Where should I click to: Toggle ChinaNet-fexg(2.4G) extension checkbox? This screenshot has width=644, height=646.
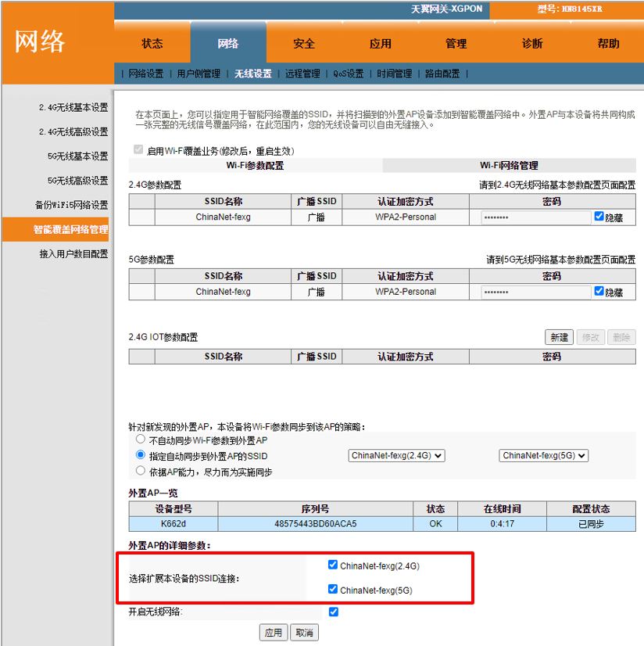click(333, 565)
